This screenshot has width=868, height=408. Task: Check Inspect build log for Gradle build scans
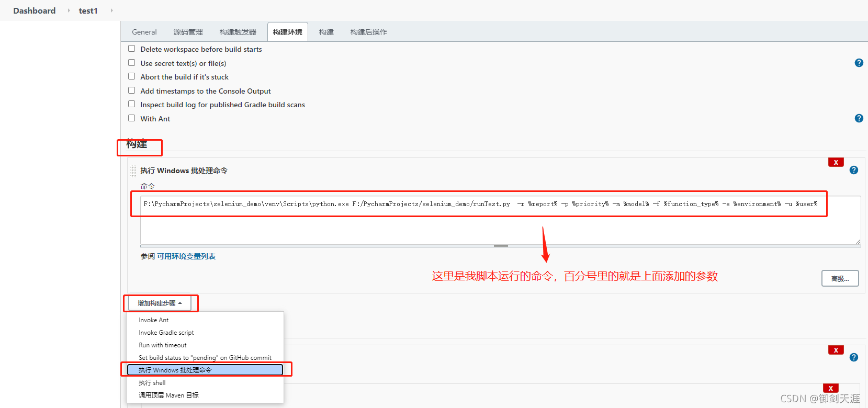tap(132, 104)
